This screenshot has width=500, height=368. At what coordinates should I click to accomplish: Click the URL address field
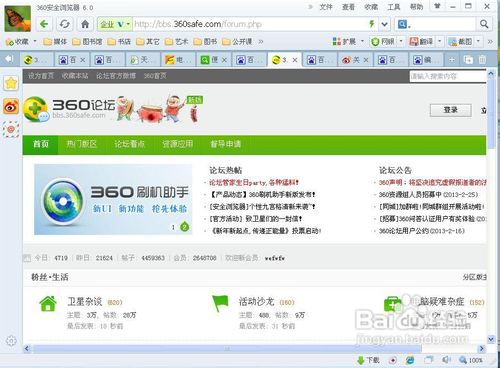tap(250, 24)
